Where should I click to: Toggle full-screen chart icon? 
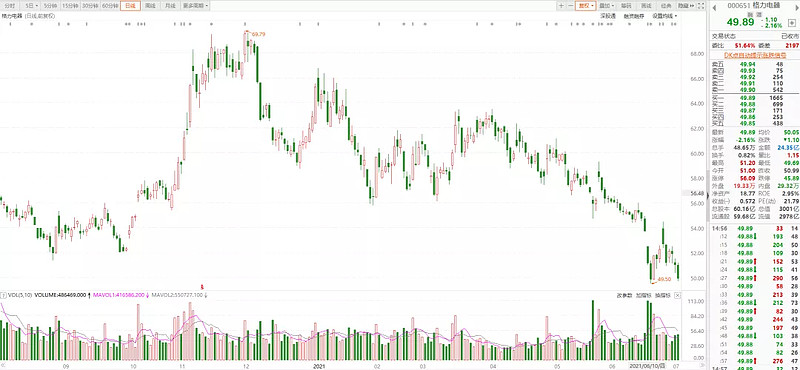click(x=701, y=6)
